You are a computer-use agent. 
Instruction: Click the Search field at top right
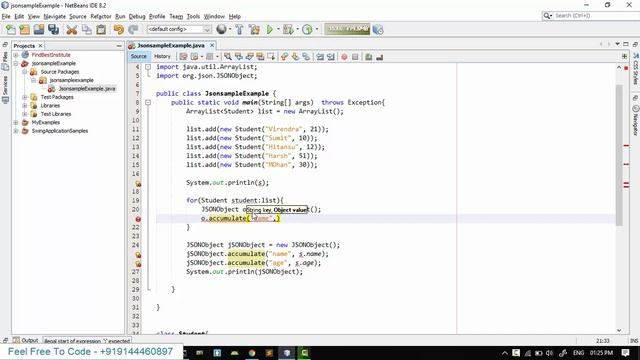pyautogui.click(x=591, y=16)
